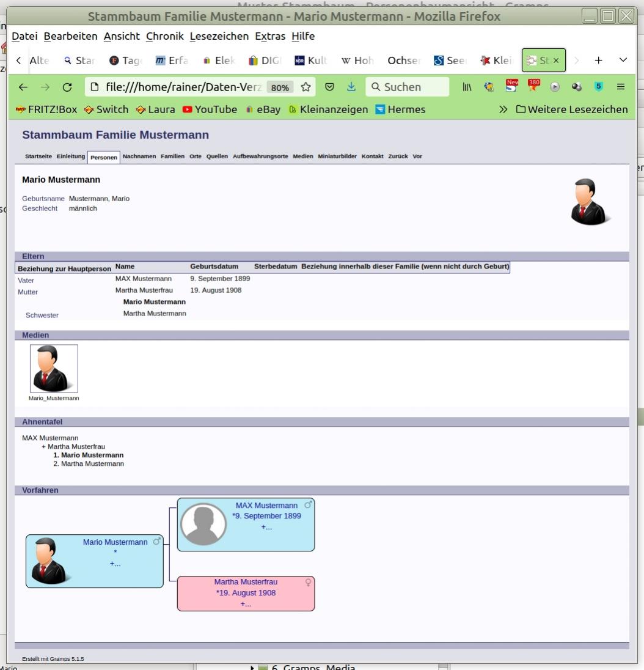Open the Lesezeichen menu
The height and width of the screenshot is (670, 644).
(x=219, y=36)
